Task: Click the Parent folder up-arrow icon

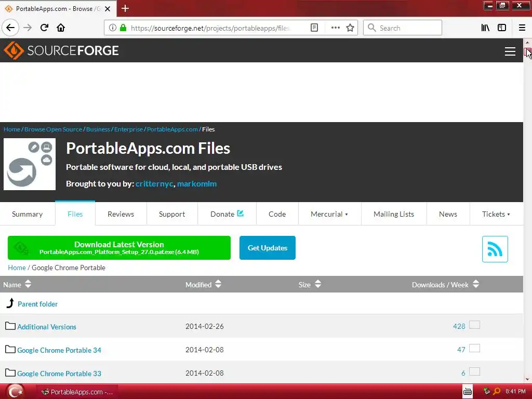Action: click(x=10, y=303)
